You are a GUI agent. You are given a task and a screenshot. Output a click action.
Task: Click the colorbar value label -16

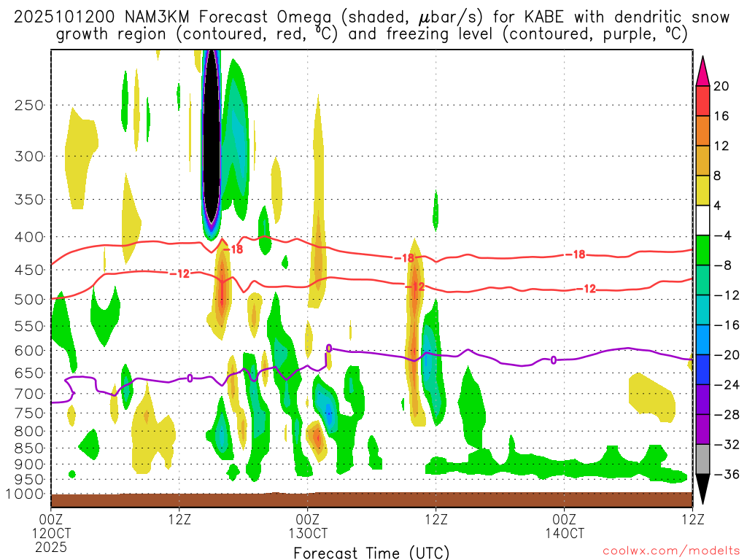click(x=727, y=324)
